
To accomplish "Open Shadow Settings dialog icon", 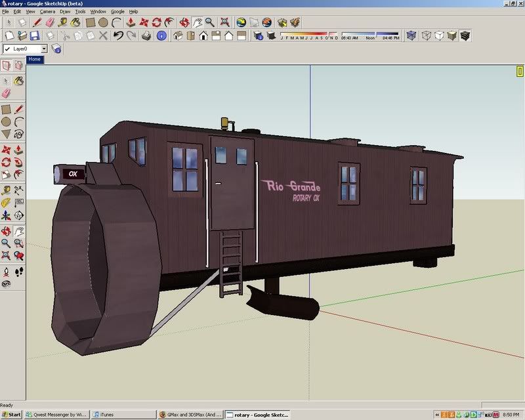I will coord(258,35).
